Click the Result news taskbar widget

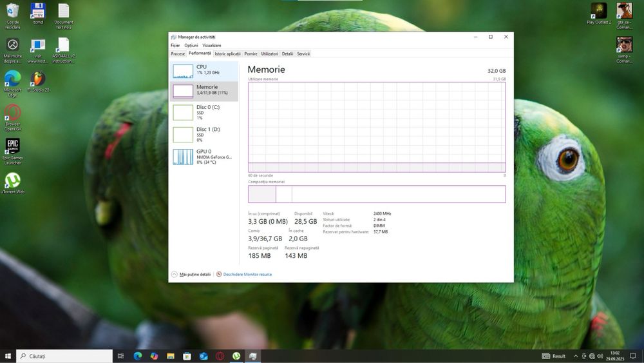click(x=554, y=356)
